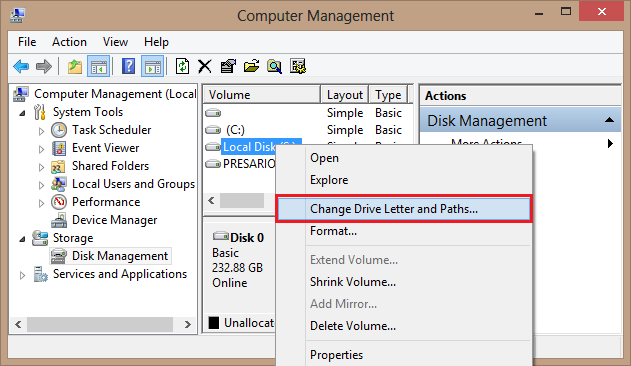The image size is (631, 366).
Task: Click the drive icon beside (C:) volume
Action: 213,130
